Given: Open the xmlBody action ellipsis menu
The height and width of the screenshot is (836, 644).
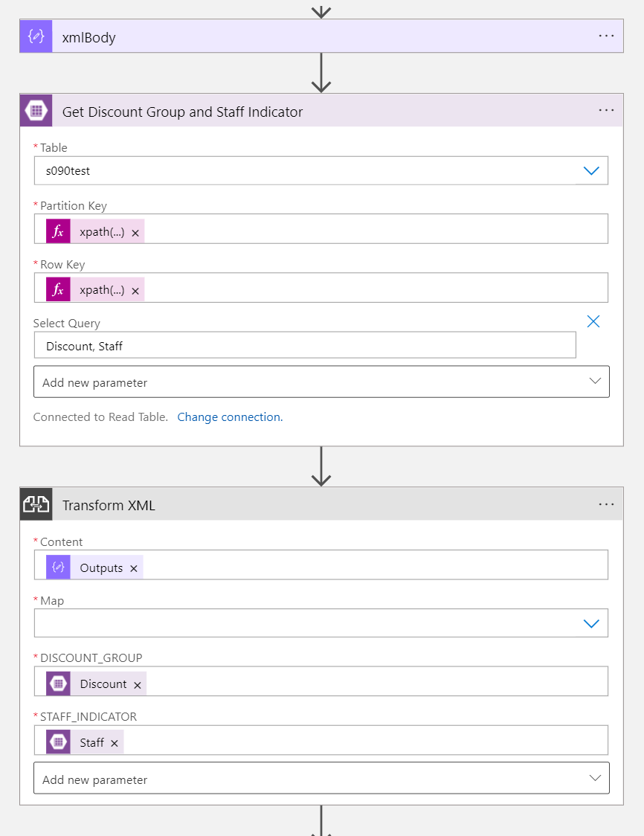Looking at the screenshot, I should [606, 36].
